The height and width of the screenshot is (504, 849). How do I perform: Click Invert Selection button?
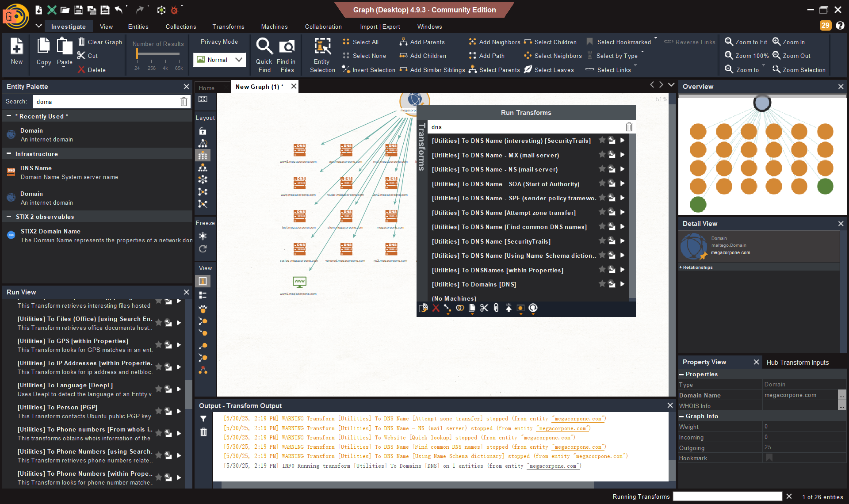(369, 70)
